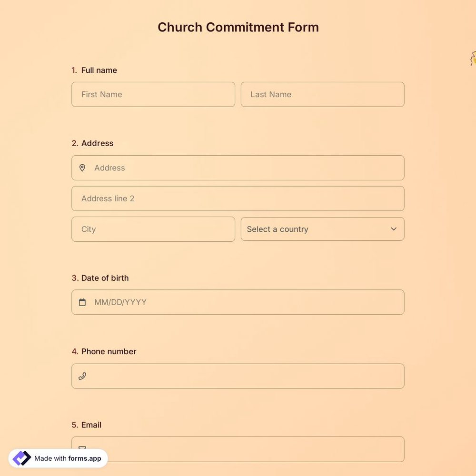Click the phone handset icon in Phone number field

tap(82, 376)
